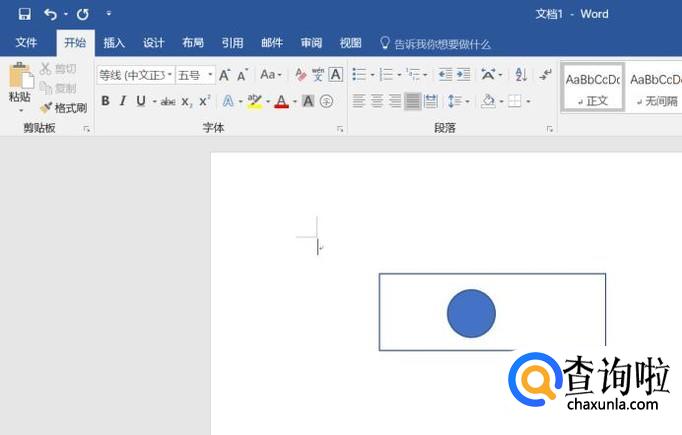Open the phonetic guide (wén) tool
The height and width of the screenshot is (435, 682).
pos(318,75)
